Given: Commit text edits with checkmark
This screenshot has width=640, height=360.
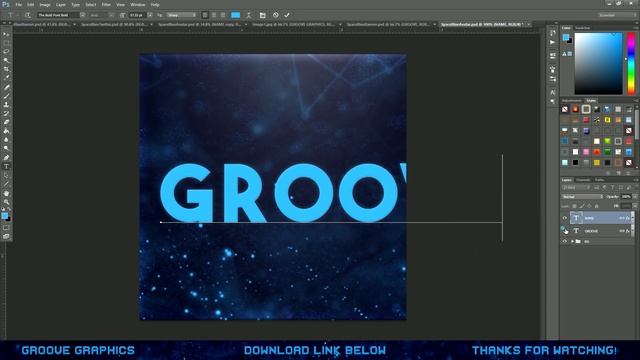Looking at the screenshot, I should coord(287,15).
